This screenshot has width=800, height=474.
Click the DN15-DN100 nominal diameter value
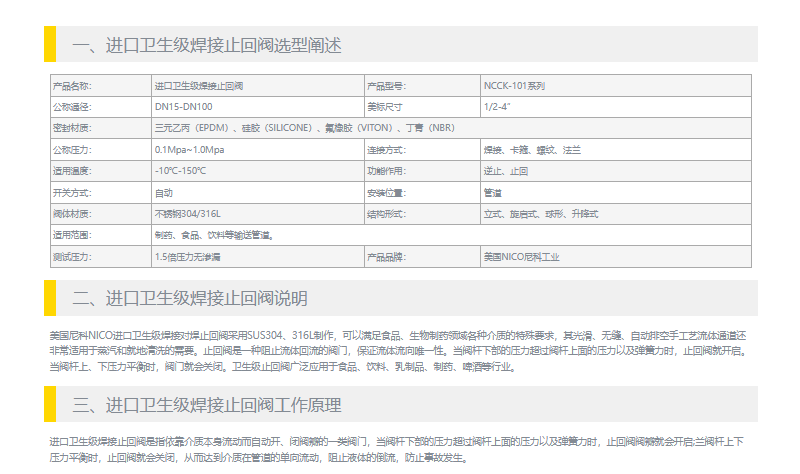click(183, 106)
